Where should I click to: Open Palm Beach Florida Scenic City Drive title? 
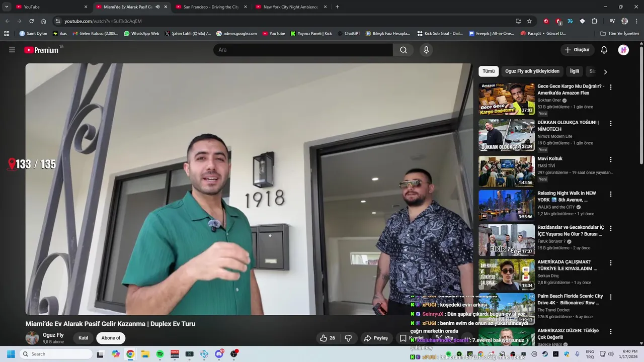[570, 300]
